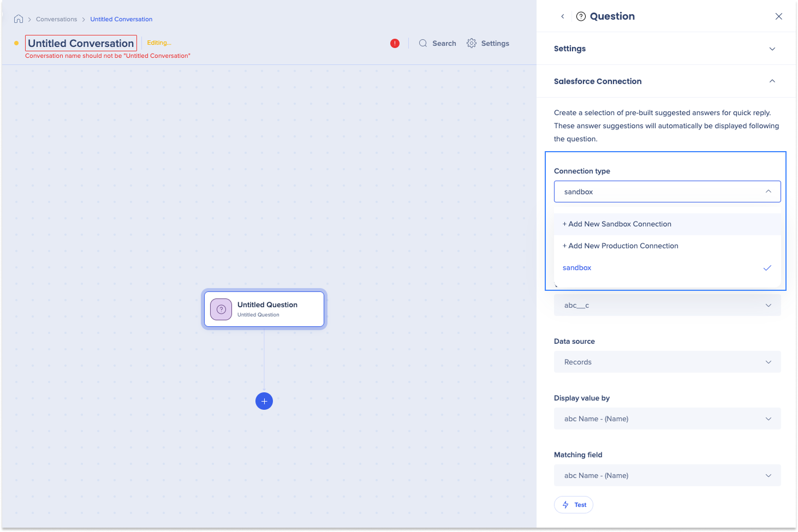The width and height of the screenshot is (798, 532).
Task: Click the home icon in breadcrumb
Action: 19,19
